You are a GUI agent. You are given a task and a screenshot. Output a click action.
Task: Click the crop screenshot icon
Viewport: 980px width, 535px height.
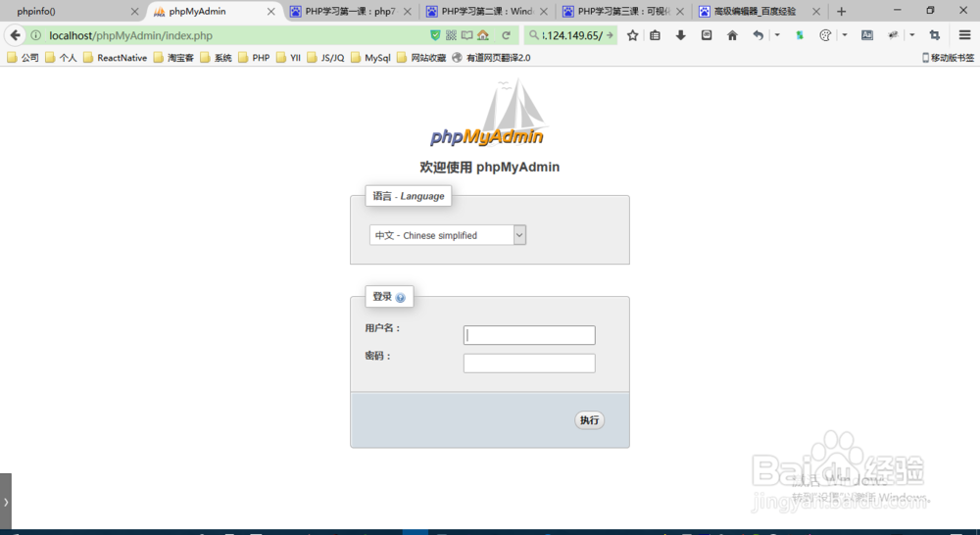pos(934,35)
